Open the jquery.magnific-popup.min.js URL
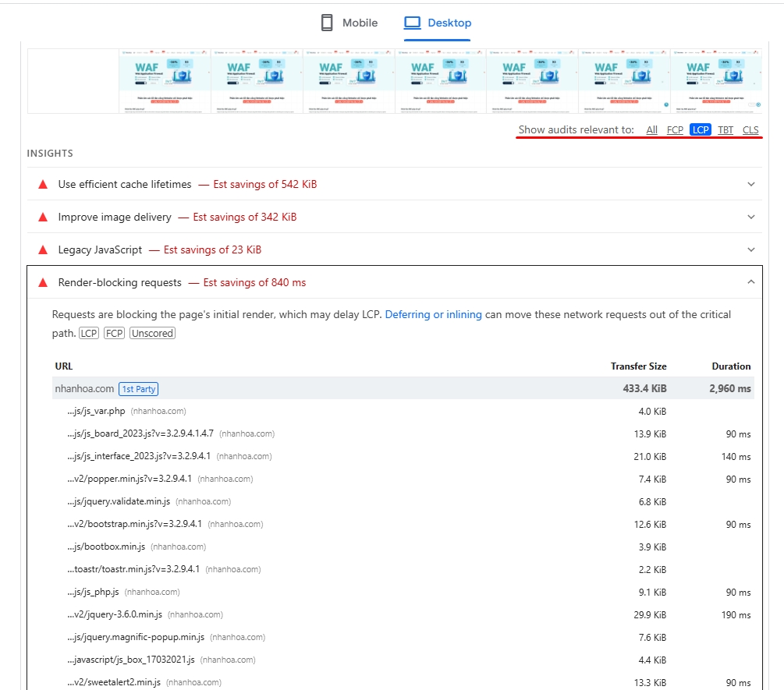 pos(136,637)
